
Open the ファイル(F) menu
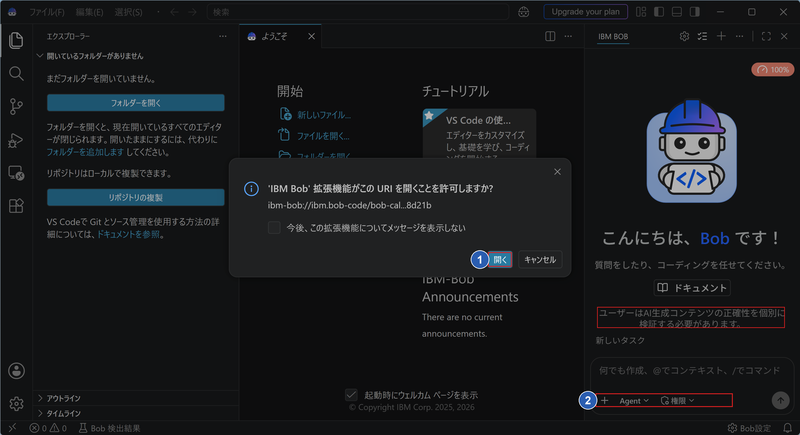coord(46,12)
